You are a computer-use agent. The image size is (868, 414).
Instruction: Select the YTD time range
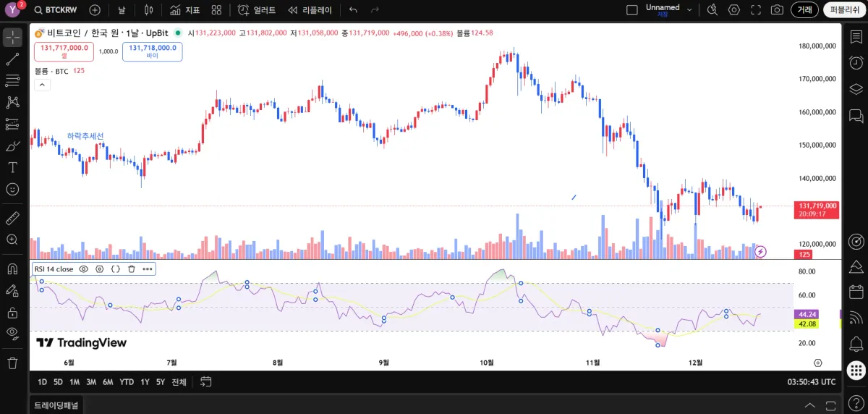[127, 381]
